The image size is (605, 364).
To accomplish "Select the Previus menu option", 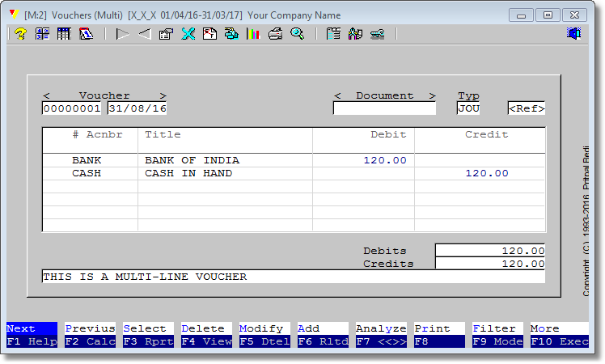I will click(x=90, y=328).
